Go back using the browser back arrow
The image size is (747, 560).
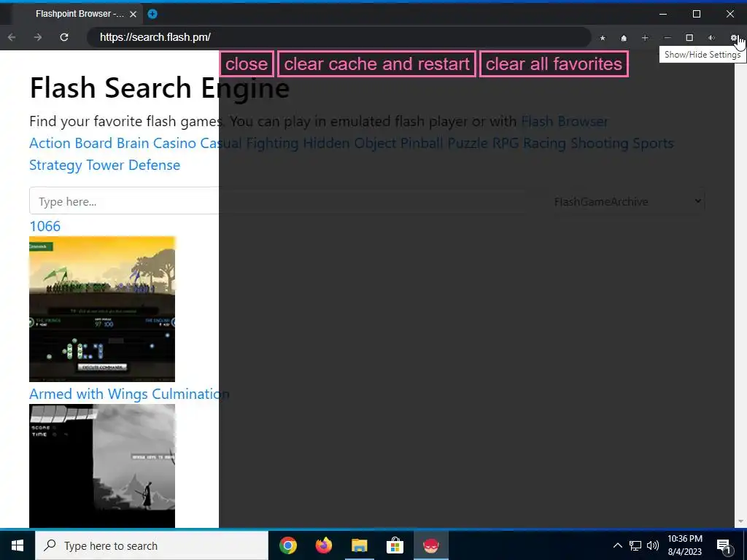coord(12,37)
